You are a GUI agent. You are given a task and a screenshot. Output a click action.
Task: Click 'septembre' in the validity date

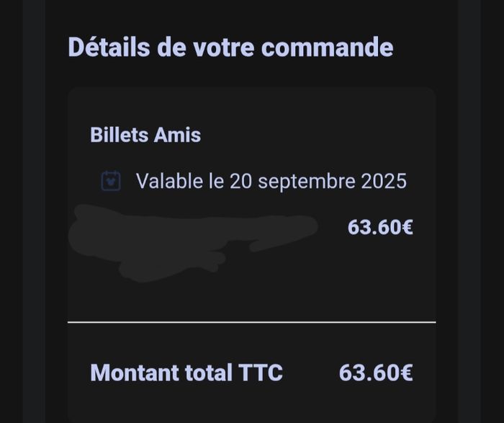pos(307,182)
